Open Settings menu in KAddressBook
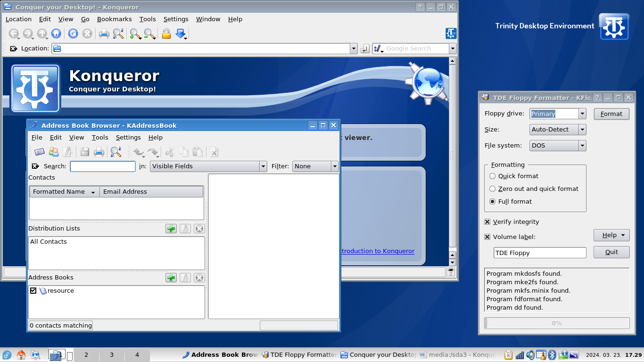The image size is (644, 362). point(128,138)
